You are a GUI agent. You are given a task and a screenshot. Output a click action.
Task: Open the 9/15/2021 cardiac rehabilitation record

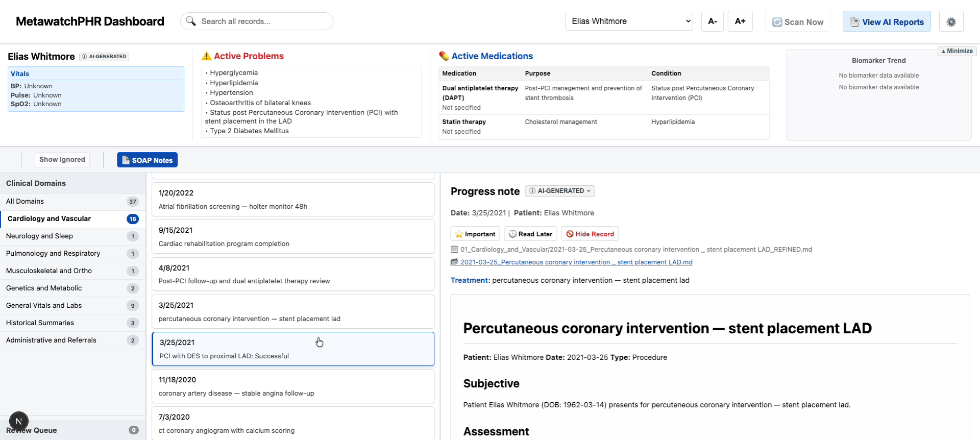(x=293, y=237)
